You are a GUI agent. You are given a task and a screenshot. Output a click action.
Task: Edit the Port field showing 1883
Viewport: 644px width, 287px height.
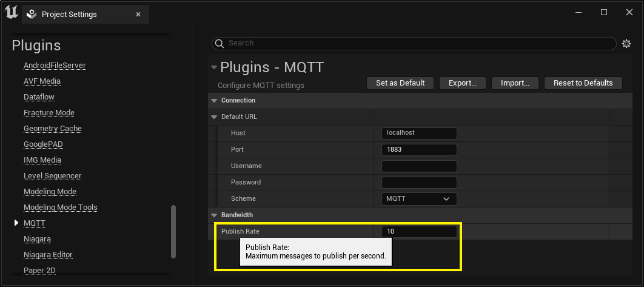pos(419,150)
